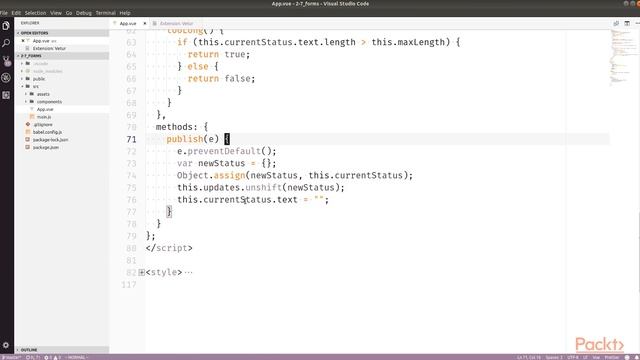Screen dimensions: 640x360
Task: Click the Vue language mode indicator
Action: tap(596, 358)
